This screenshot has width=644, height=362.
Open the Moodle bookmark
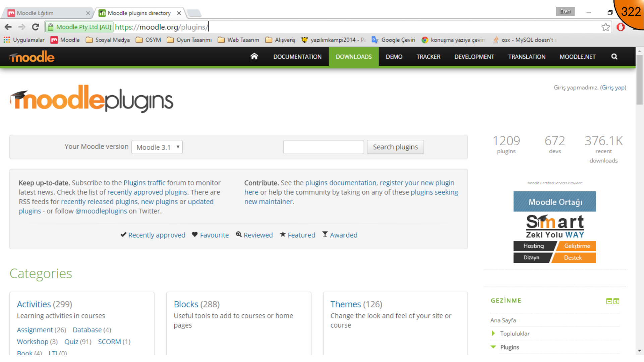click(65, 40)
